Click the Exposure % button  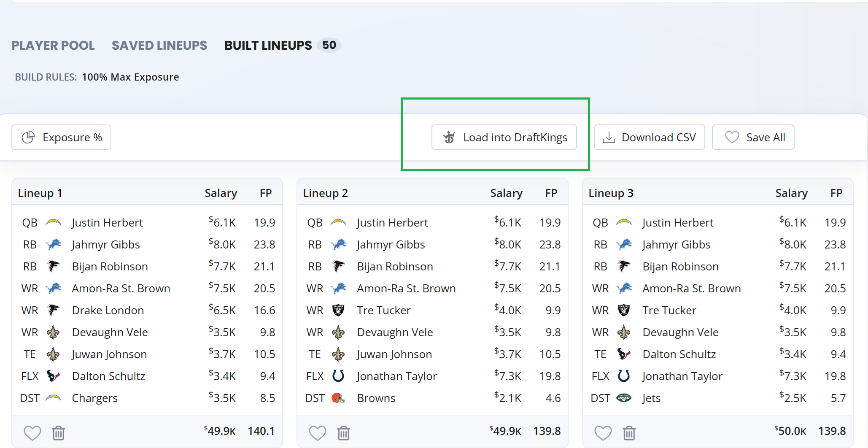click(62, 137)
